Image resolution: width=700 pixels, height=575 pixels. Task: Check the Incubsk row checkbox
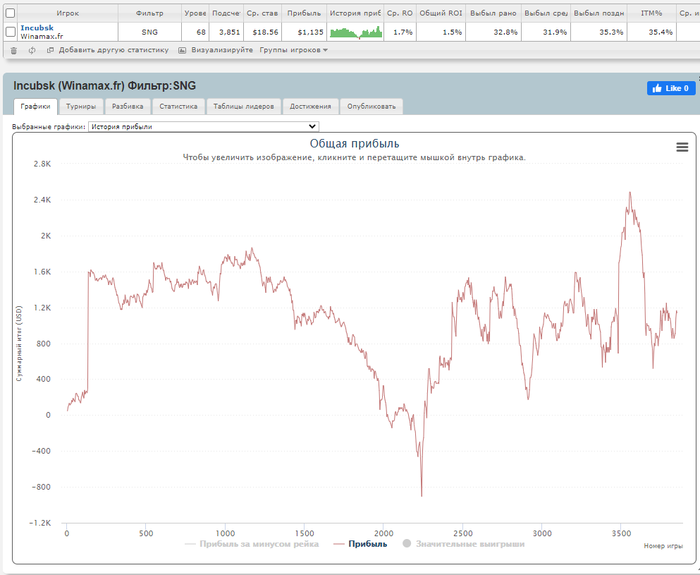[x=10, y=32]
